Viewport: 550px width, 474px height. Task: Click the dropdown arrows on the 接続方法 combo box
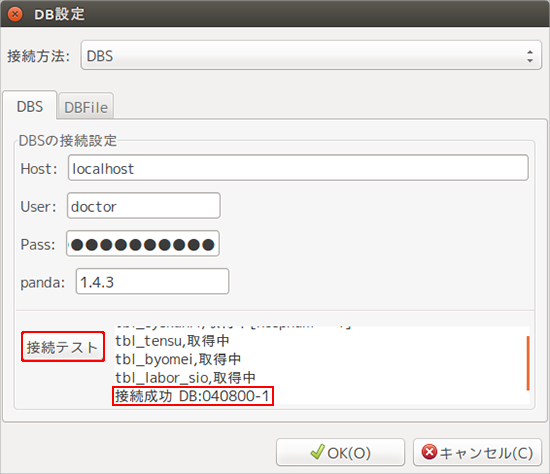[530, 56]
